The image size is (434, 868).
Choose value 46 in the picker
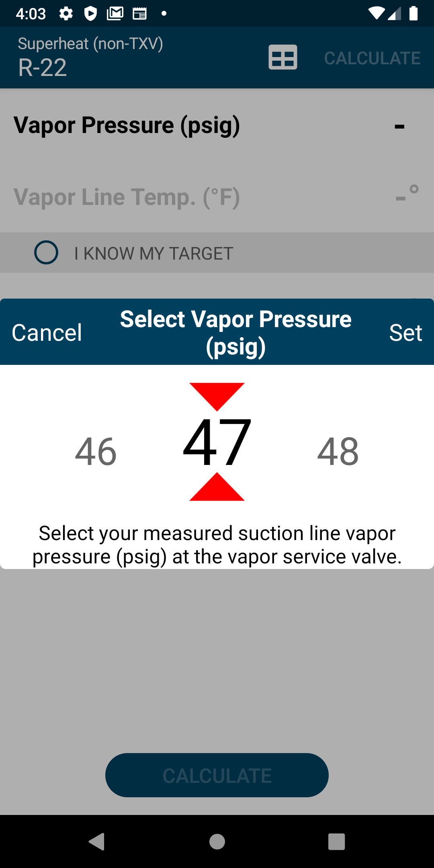click(96, 451)
